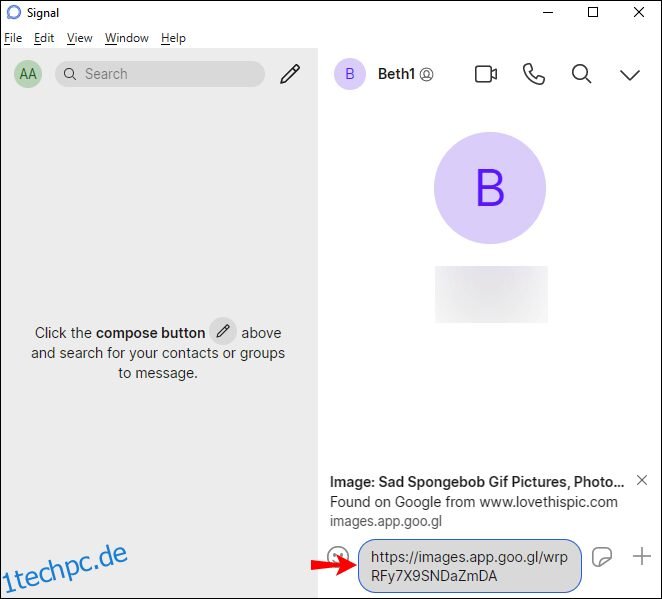Click the compose new message pencil icon

(290, 74)
